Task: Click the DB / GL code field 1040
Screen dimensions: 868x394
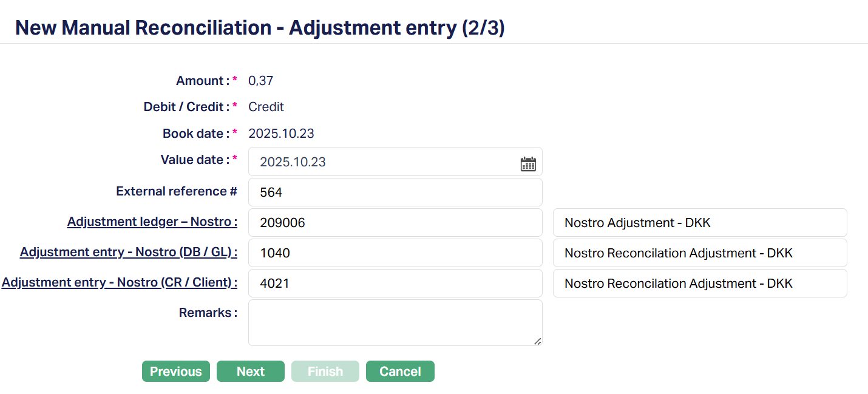Action: 395,253
